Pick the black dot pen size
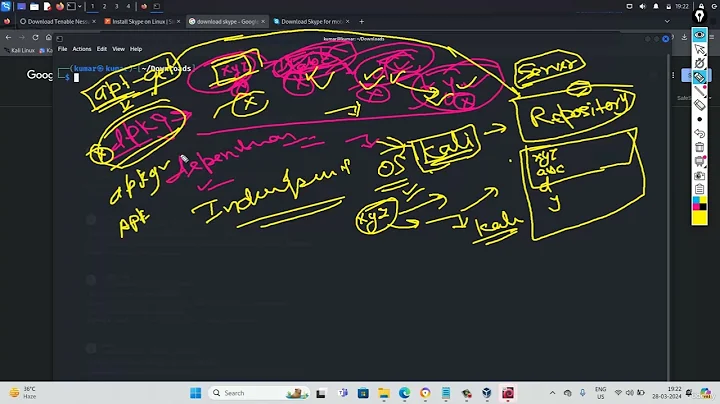The height and width of the screenshot is (404, 720). pos(699,119)
